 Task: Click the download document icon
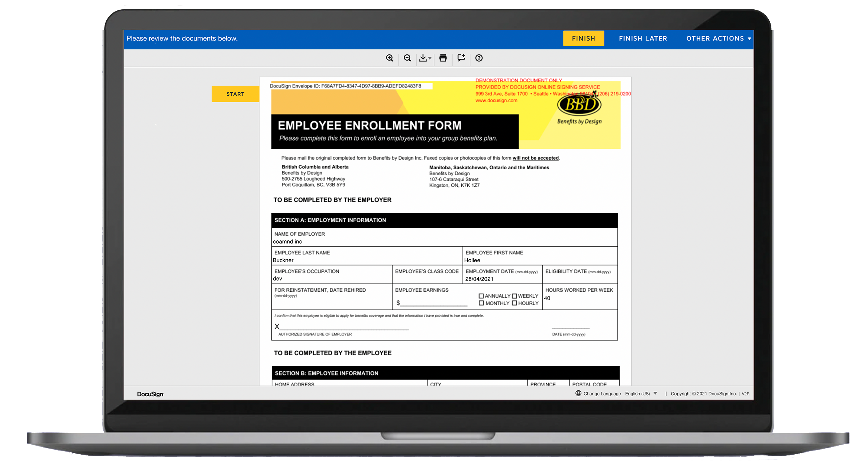click(x=423, y=58)
